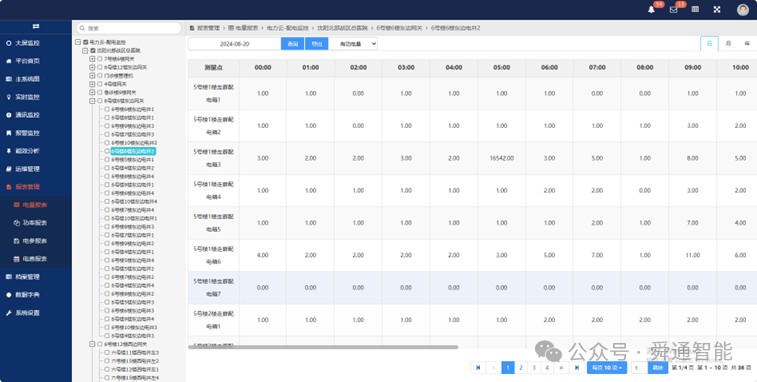The width and height of the screenshot is (757, 382).
Task: Open 电费报表 in the sidebar
Action: [x=35, y=259]
